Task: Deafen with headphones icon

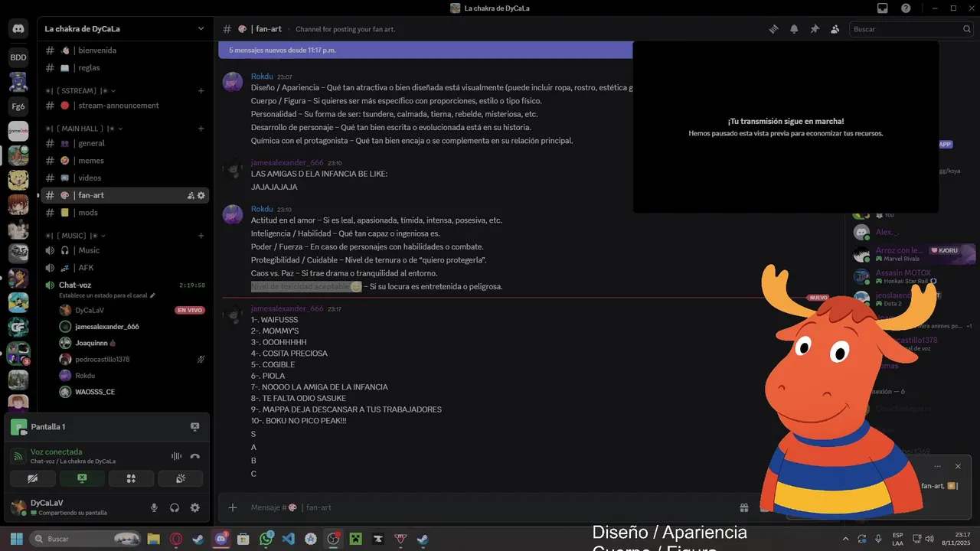Action: (x=175, y=507)
